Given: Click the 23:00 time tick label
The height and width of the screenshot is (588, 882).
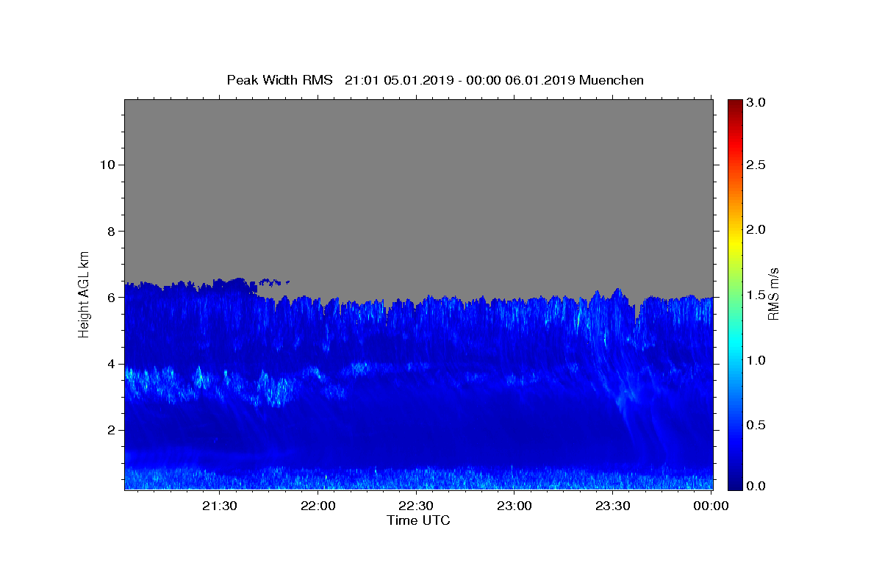Looking at the screenshot, I should 514,506.
